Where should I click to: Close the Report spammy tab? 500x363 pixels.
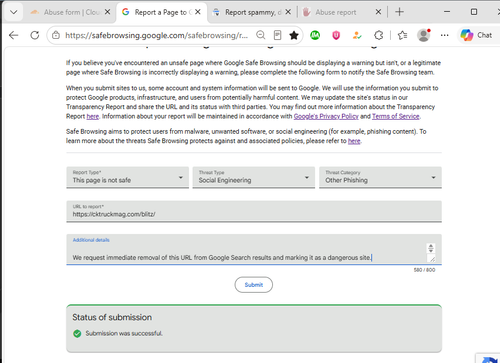click(x=288, y=12)
